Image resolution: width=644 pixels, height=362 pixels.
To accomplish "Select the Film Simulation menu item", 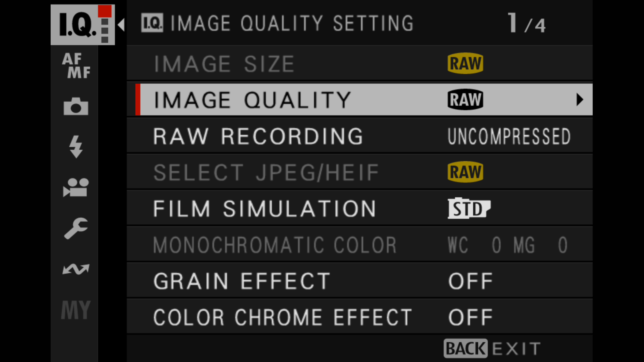I will click(x=264, y=209).
